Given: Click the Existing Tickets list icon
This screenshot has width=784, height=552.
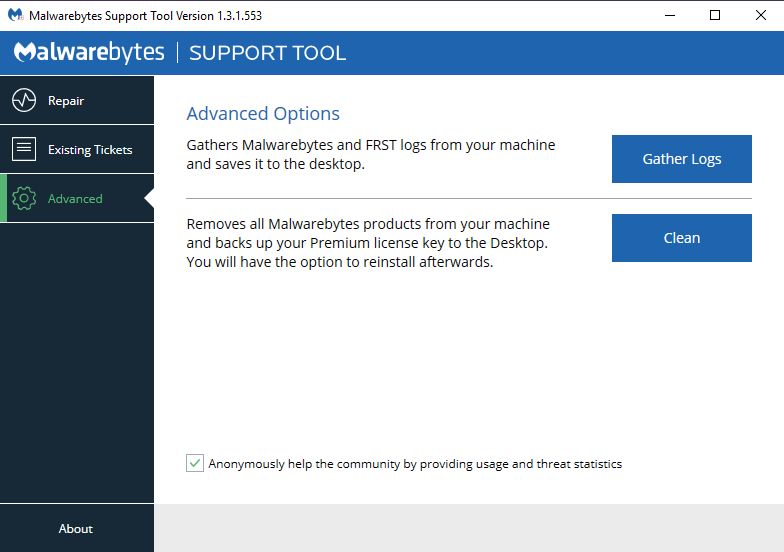Looking at the screenshot, I should click(24, 149).
